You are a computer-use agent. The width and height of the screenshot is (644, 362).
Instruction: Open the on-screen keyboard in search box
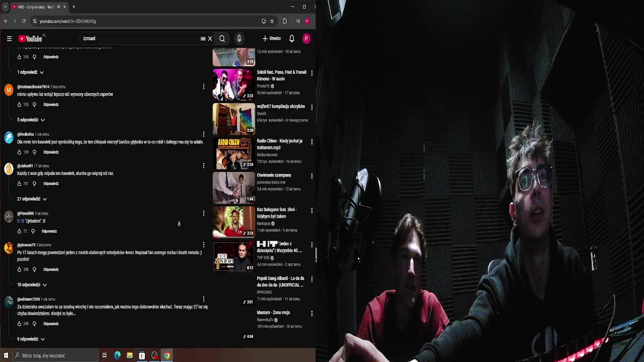(203, 39)
